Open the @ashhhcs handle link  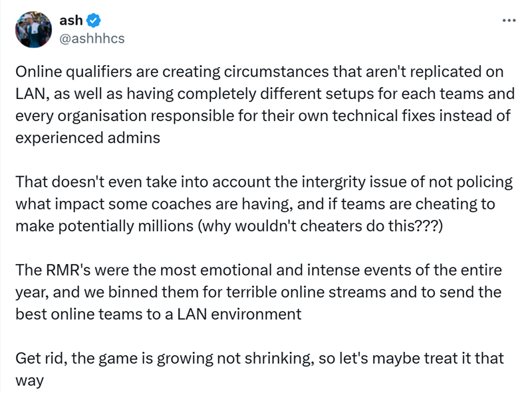point(92,39)
